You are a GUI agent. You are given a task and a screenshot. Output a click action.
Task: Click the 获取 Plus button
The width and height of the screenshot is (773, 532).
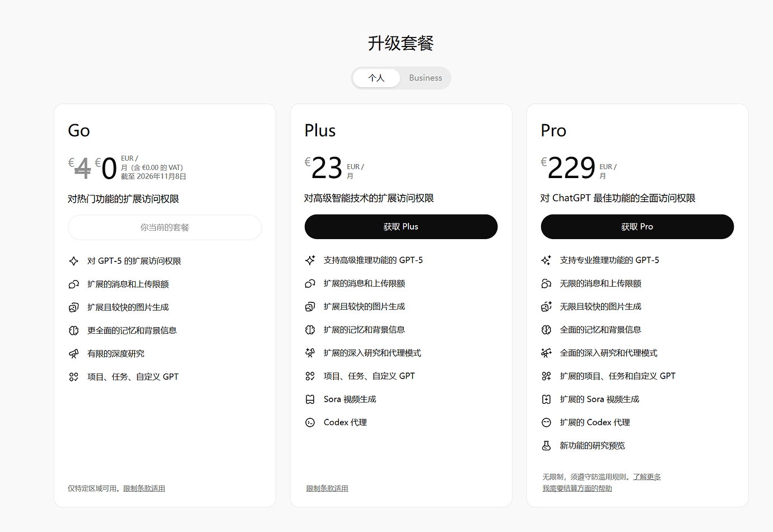point(401,227)
